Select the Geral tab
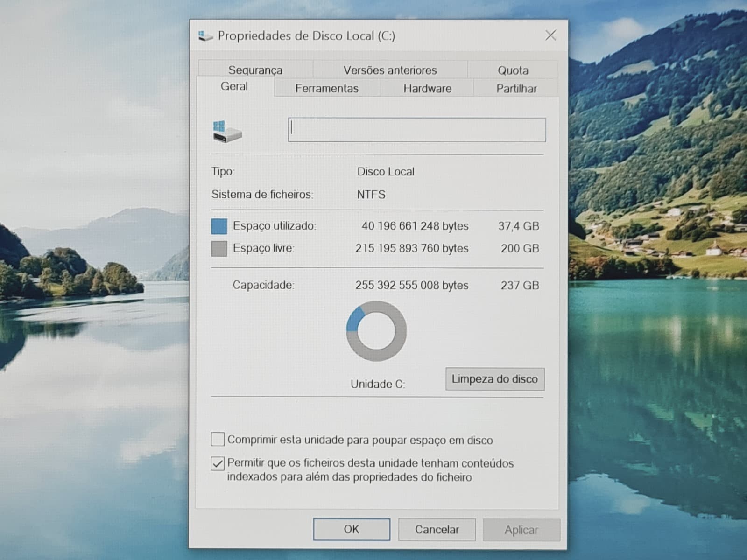 click(234, 86)
